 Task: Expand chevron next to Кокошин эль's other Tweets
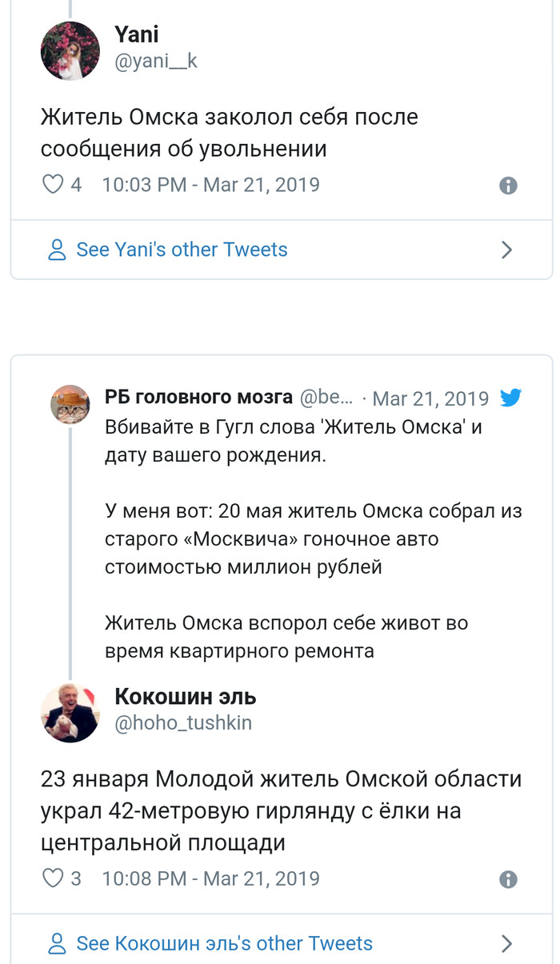[x=506, y=944]
